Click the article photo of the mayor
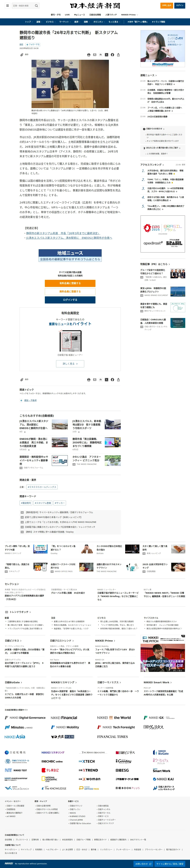Viewport: 190px width, 868px height. [70, 84]
